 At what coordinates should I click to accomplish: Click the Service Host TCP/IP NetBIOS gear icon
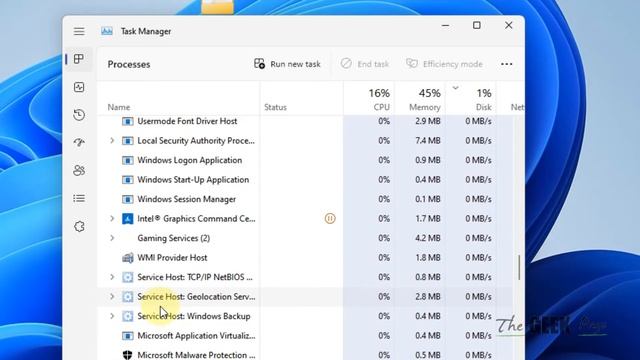coord(128,277)
